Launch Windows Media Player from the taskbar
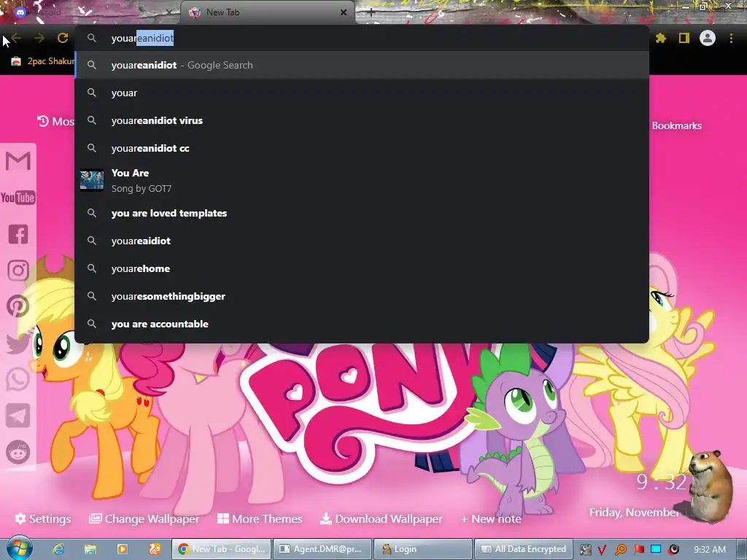The height and width of the screenshot is (560, 747). click(123, 549)
